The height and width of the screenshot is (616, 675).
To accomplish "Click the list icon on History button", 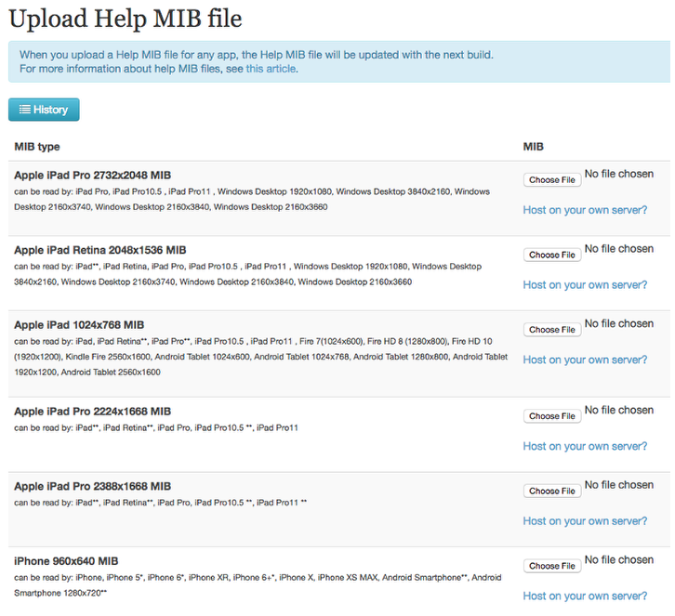I will [24, 110].
